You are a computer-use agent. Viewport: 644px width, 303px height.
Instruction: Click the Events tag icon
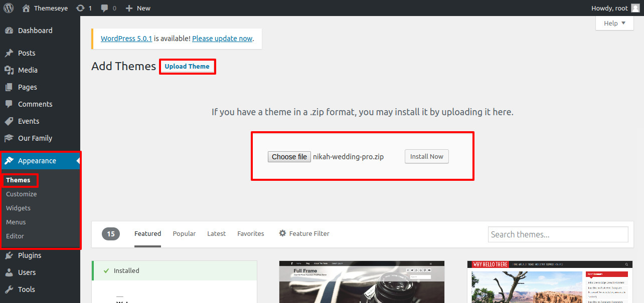[9, 121]
